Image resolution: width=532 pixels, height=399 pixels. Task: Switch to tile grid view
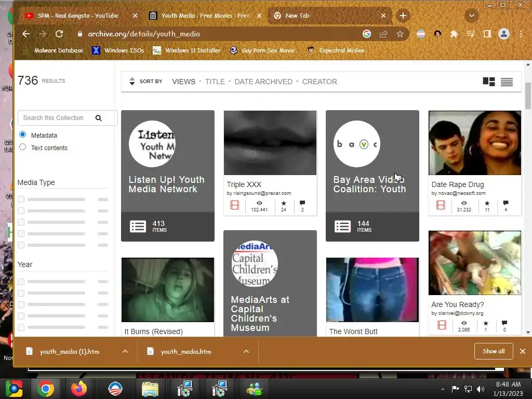[x=489, y=82]
